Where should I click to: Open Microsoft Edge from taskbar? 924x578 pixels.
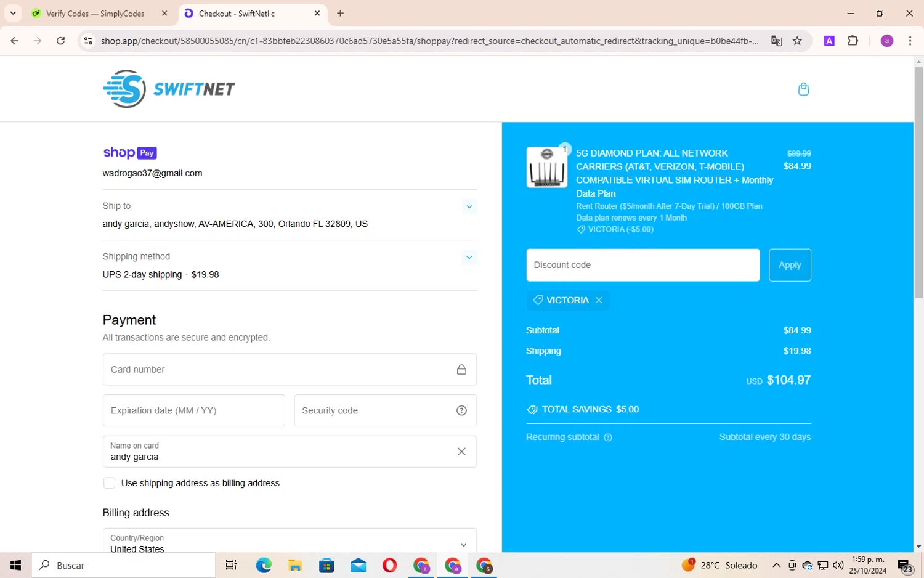(264, 565)
